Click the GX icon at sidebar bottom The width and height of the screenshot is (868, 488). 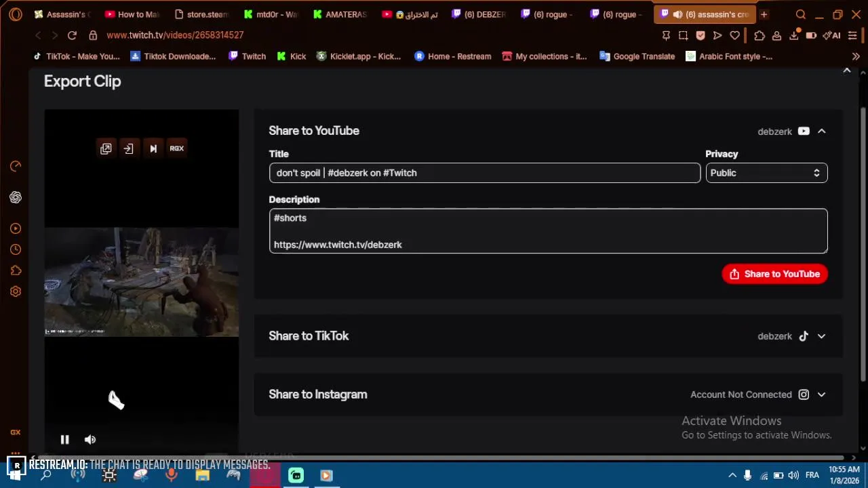pyautogui.click(x=15, y=432)
